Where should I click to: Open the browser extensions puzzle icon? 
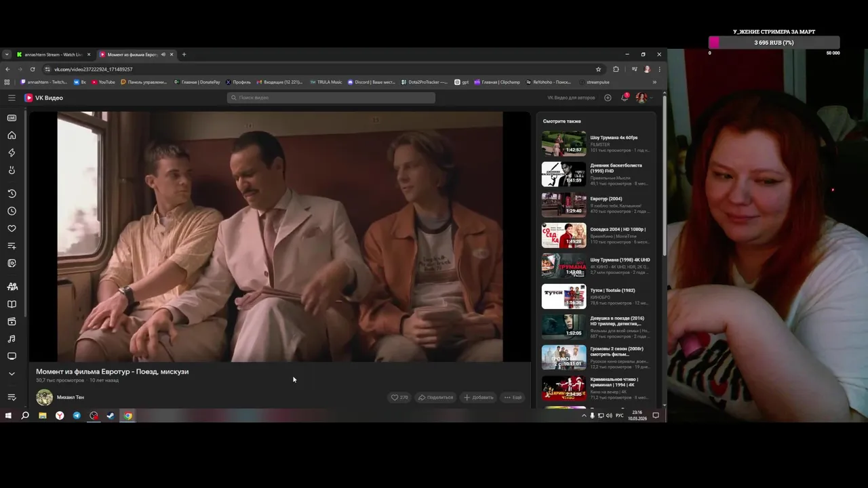tap(616, 69)
